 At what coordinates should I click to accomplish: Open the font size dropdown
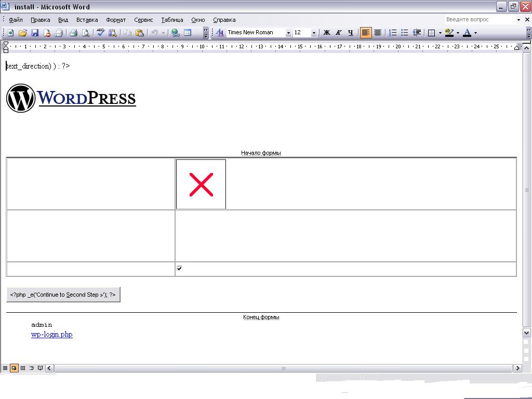pyautogui.click(x=314, y=33)
